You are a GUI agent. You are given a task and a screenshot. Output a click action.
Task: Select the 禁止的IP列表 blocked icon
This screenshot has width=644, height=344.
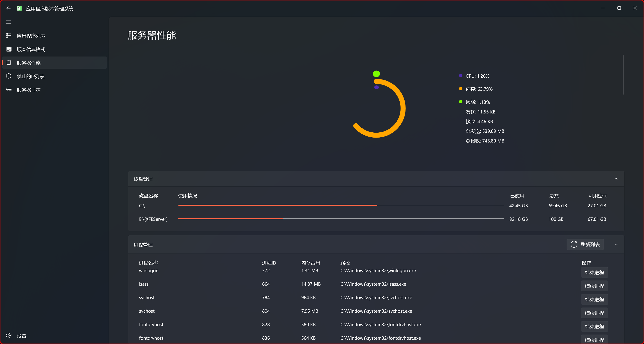point(9,76)
